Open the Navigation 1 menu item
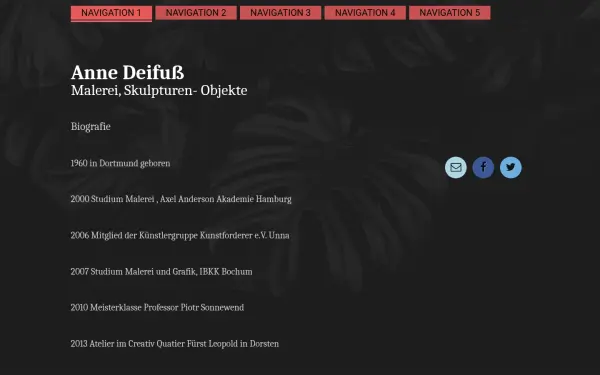The image size is (600, 375). pyautogui.click(x=111, y=13)
